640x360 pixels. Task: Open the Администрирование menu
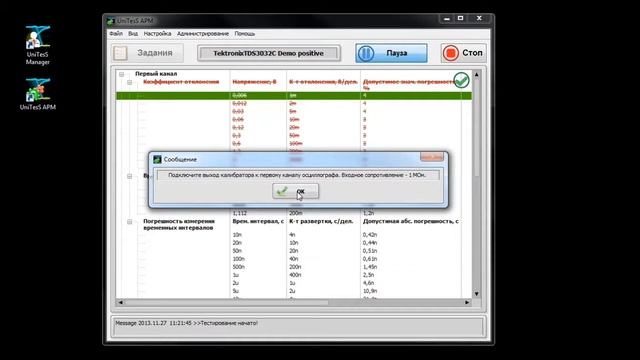point(203,33)
